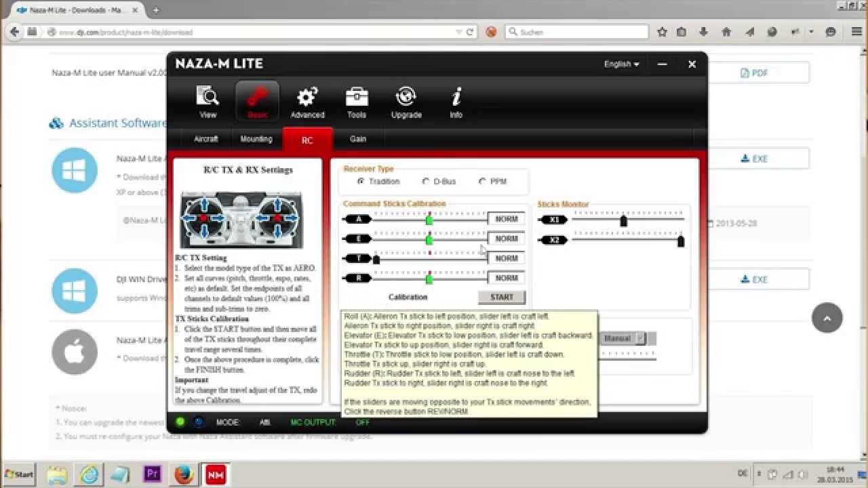Click the X2 sticks monitor slider handle
Image resolution: width=868 pixels, height=488 pixels.
tap(681, 241)
